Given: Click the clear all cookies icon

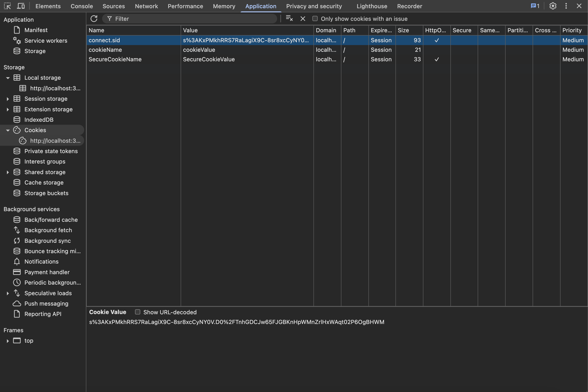Looking at the screenshot, I should pyautogui.click(x=289, y=18).
